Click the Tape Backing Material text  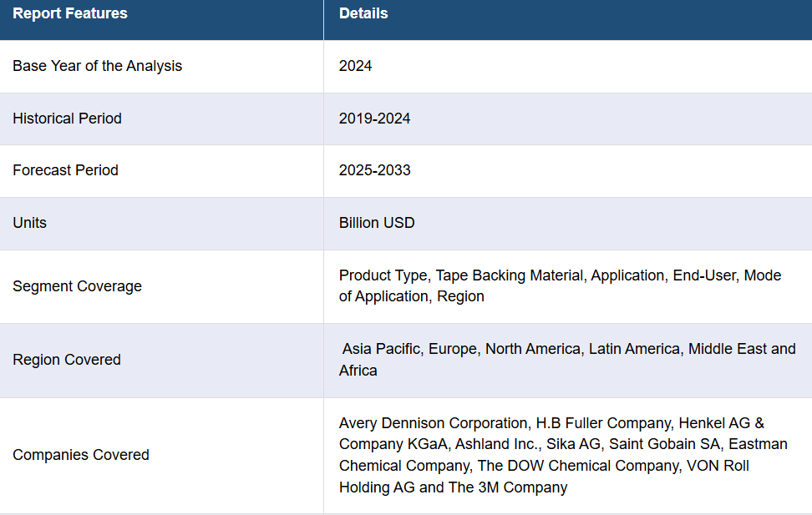click(510, 275)
